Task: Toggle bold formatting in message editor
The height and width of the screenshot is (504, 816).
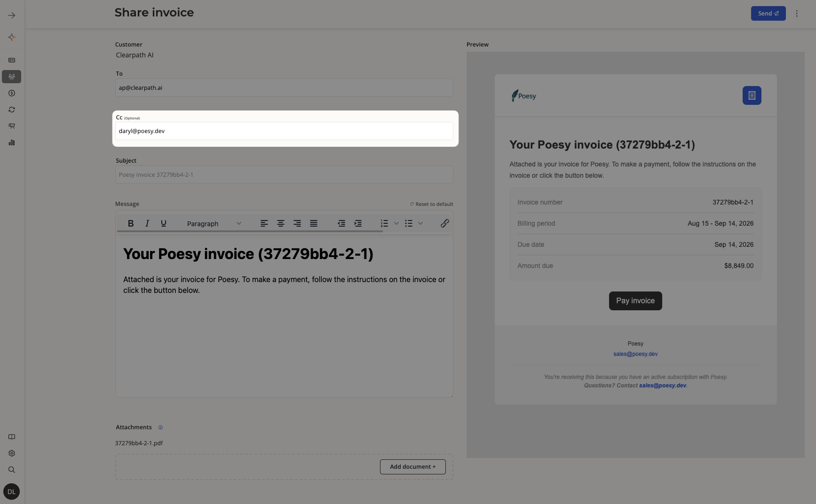Action: click(131, 223)
